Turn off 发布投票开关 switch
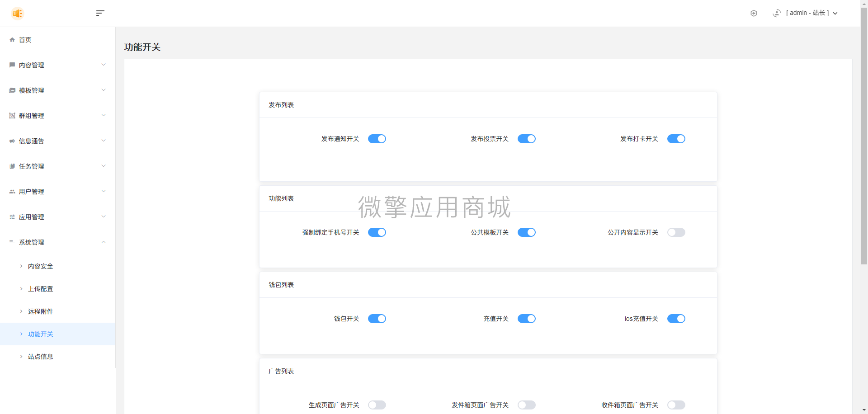 (527, 139)
